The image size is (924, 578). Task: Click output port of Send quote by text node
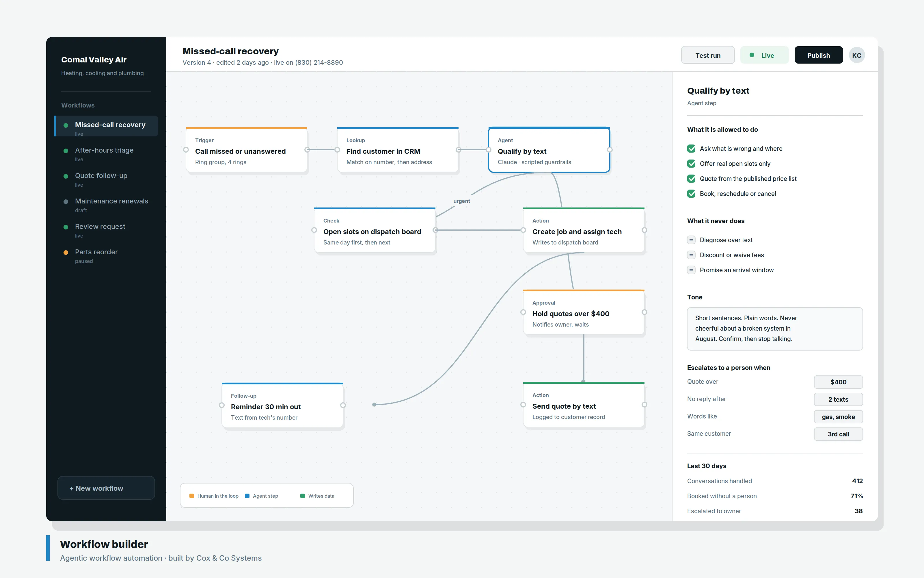pyautogui.click(x=644, y=405)
